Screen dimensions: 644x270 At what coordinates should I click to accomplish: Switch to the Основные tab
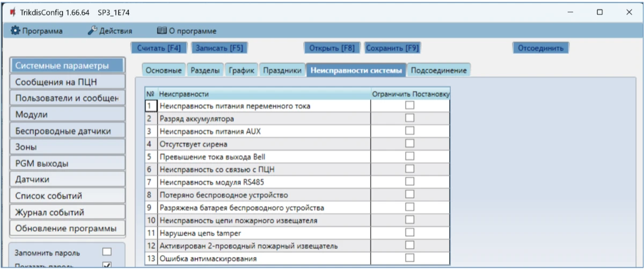(x=164, y=70)
